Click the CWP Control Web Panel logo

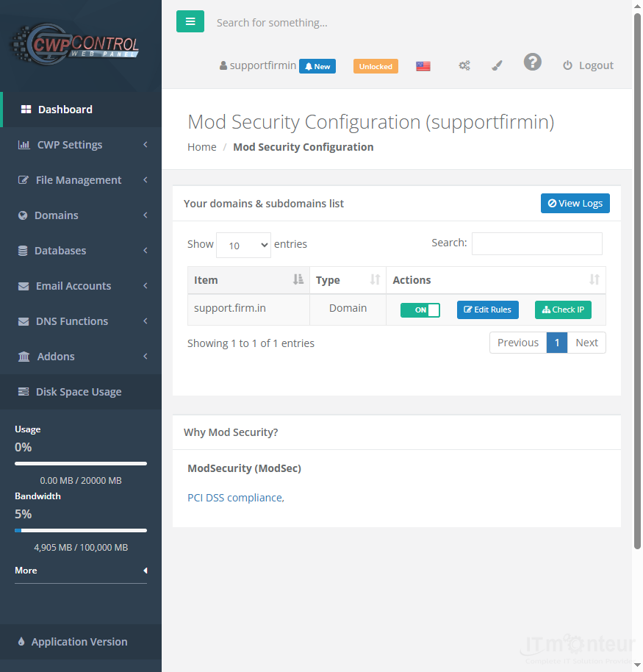click(75, 45)
